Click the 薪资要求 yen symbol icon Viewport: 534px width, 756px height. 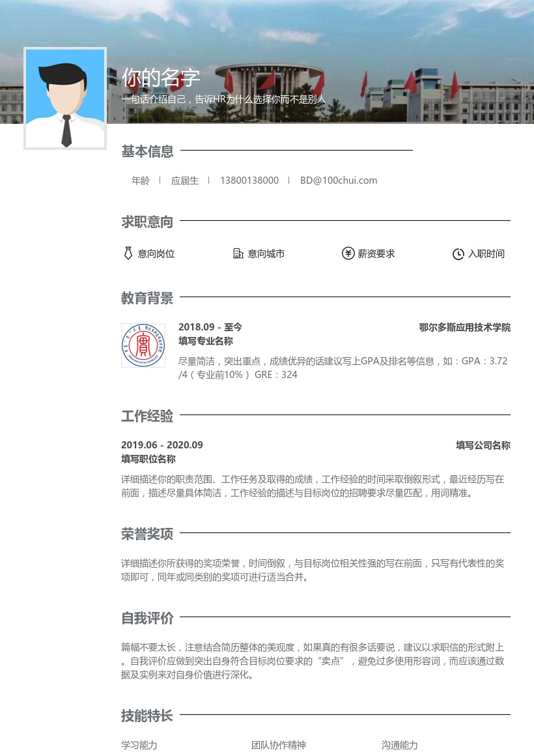[349, 254]
